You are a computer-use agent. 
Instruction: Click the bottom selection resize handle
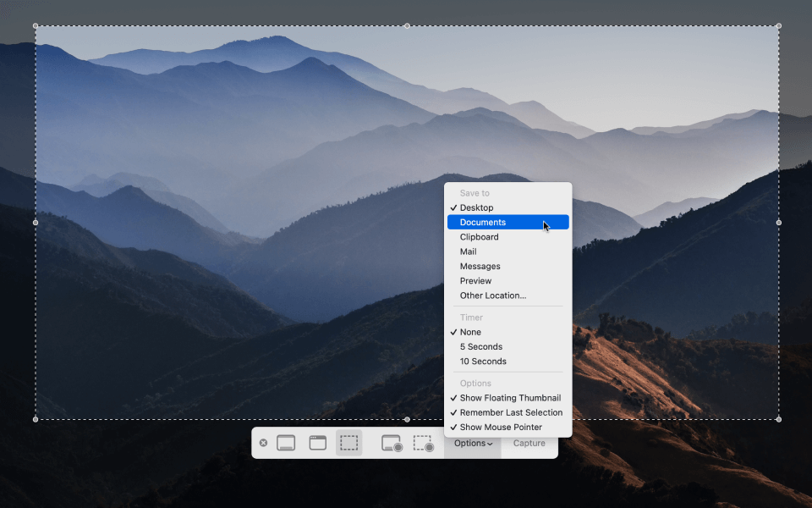coord(406,418)
